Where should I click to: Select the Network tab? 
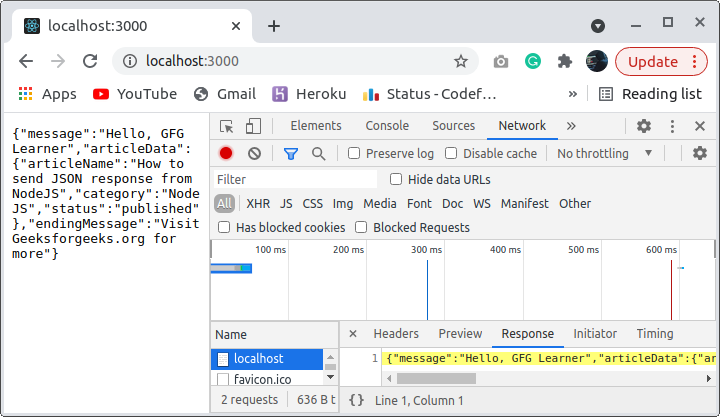coord(522,126)
